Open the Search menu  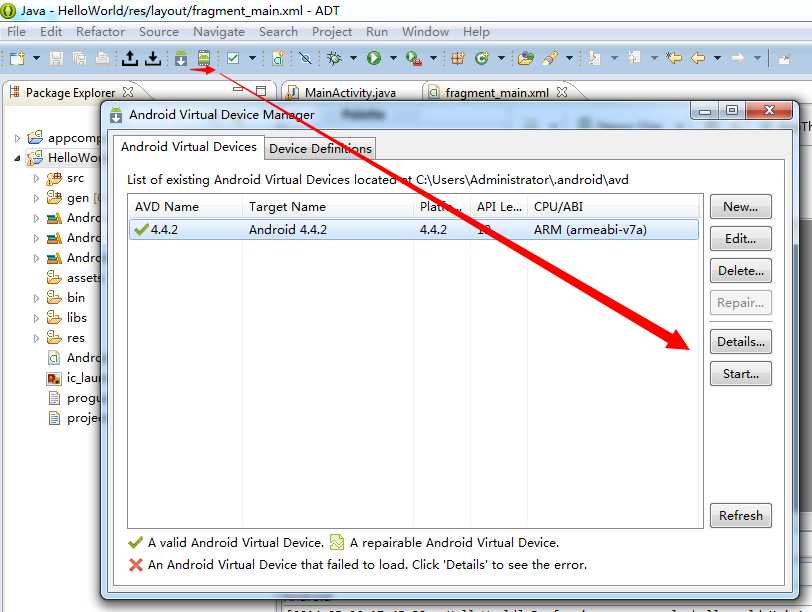click(279, 32)
